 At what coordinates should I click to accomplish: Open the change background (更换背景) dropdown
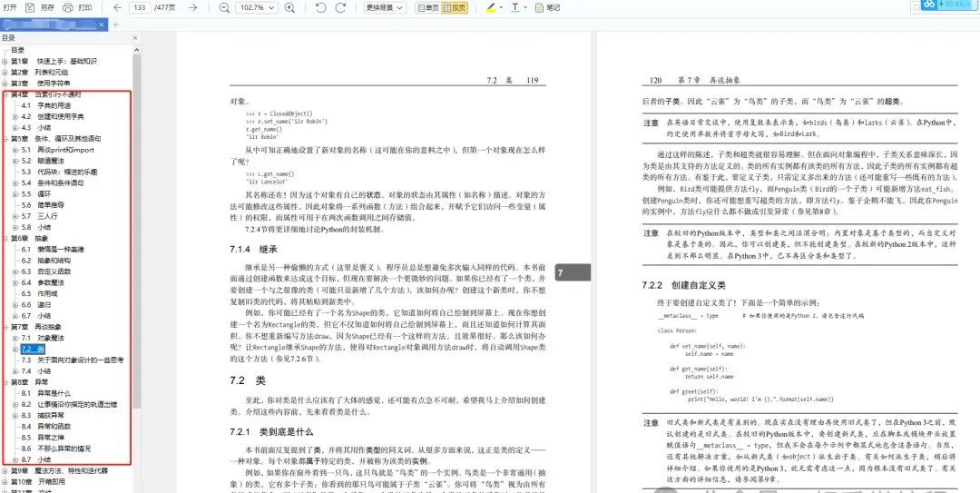click(385, 7)
